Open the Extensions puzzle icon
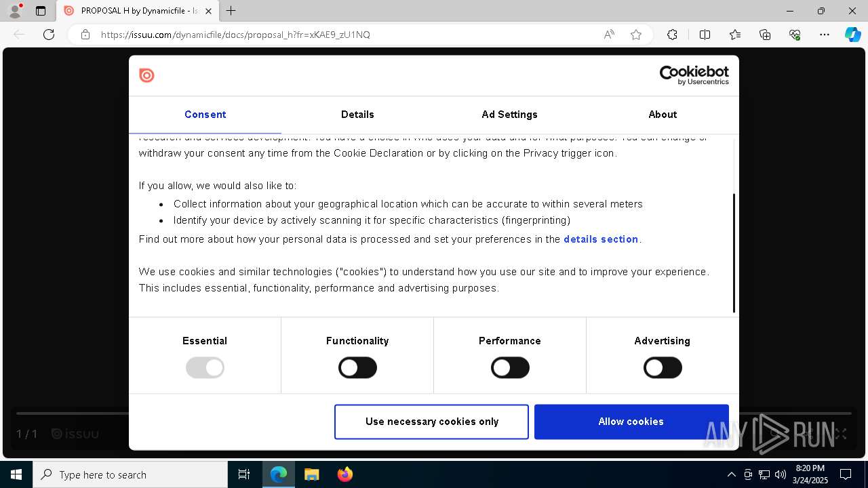 coord(672,35)
